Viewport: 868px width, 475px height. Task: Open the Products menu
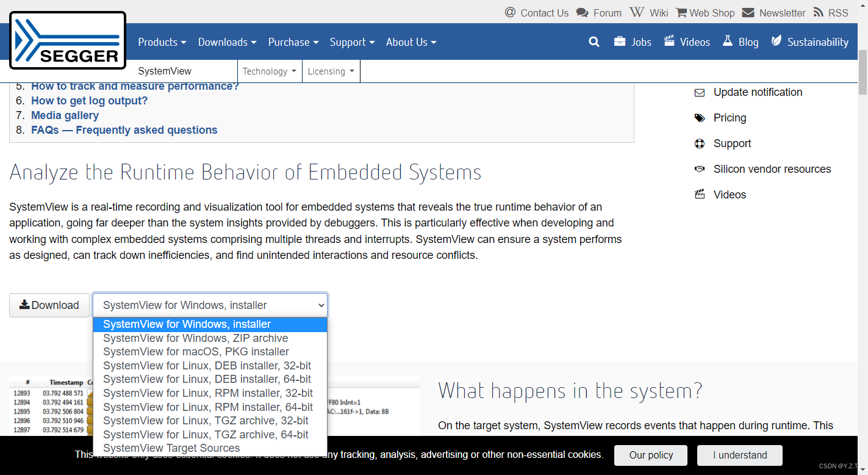[162, 42]
